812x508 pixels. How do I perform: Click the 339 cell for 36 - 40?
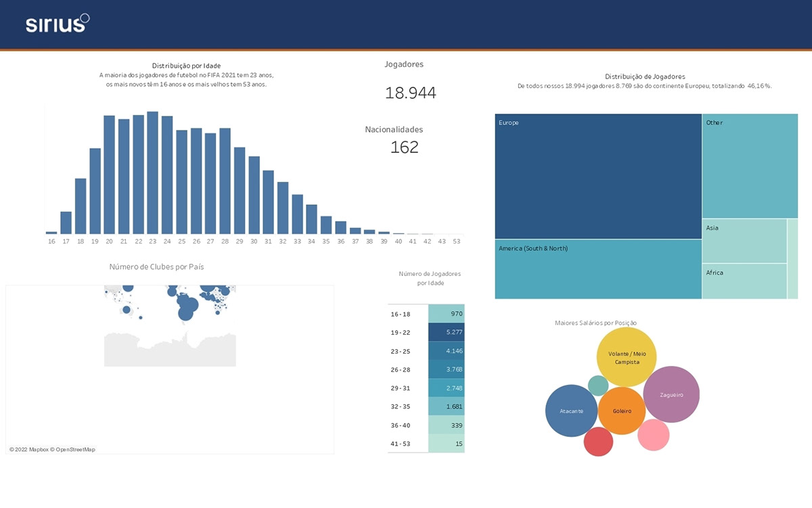[447, 425]
